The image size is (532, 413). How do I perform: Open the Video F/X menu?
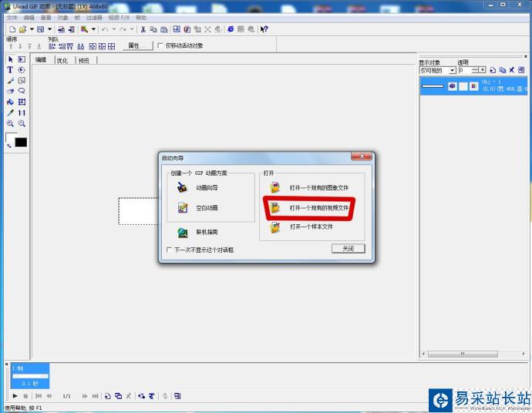tap(119, 18)
